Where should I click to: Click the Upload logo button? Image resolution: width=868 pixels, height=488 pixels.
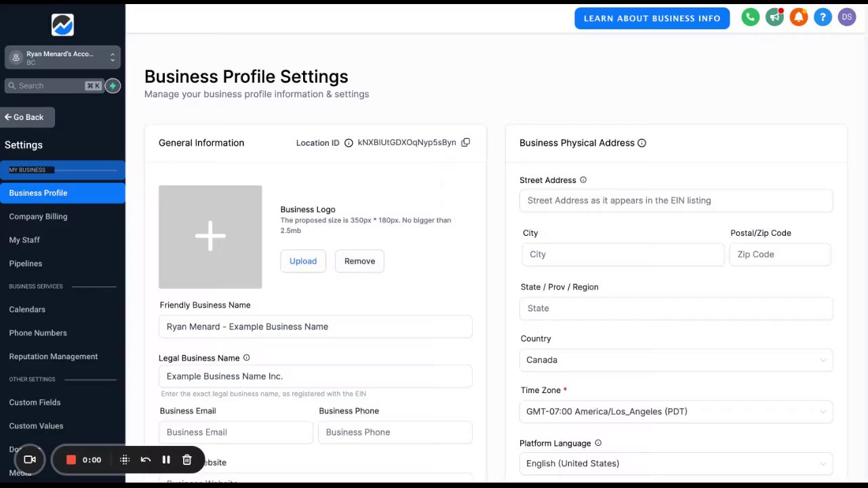coord(303,261)
